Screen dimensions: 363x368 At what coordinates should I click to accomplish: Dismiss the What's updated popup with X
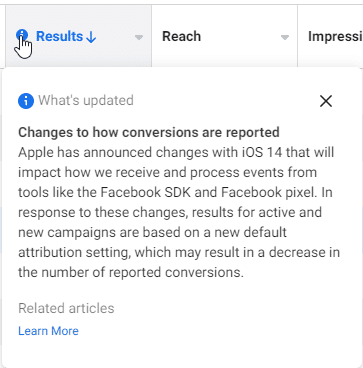pyautogui.click(x=326, y=101)
